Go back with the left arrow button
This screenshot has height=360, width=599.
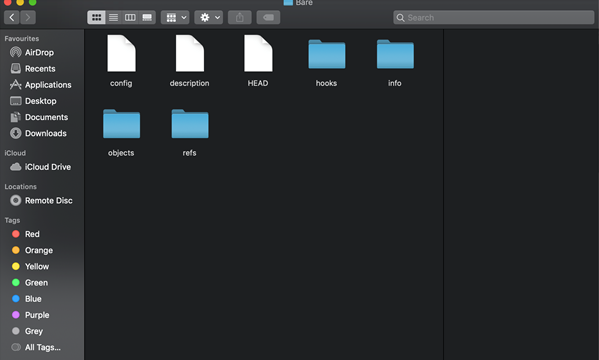12,18
